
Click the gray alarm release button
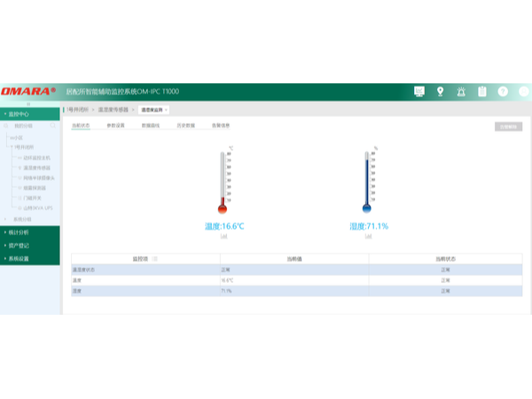tap(508, 127)
